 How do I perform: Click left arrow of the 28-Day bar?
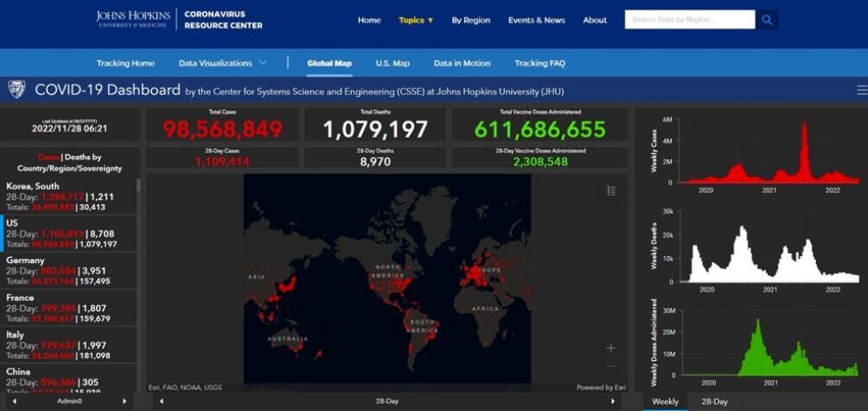point(161,401)
